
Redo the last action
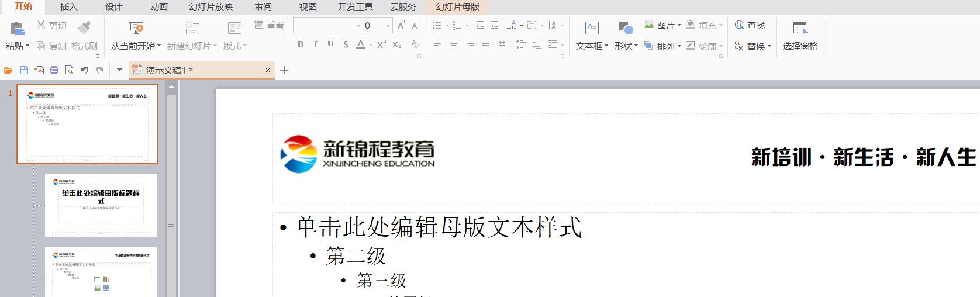coord(100,70)
